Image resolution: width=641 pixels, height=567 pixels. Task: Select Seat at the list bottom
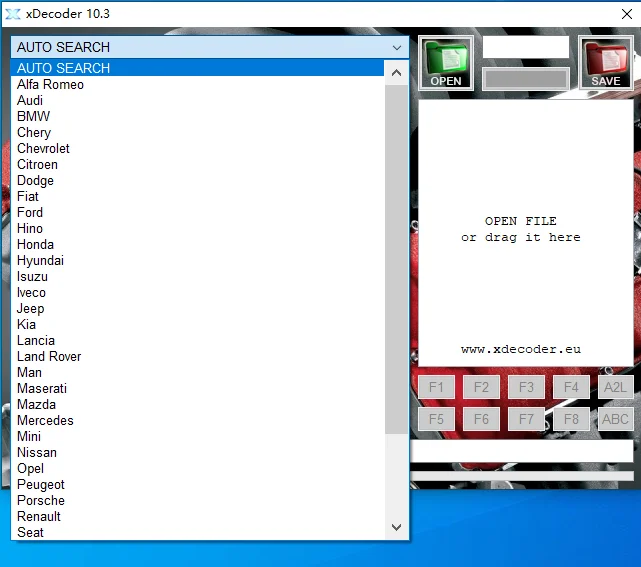click(197, 532)
